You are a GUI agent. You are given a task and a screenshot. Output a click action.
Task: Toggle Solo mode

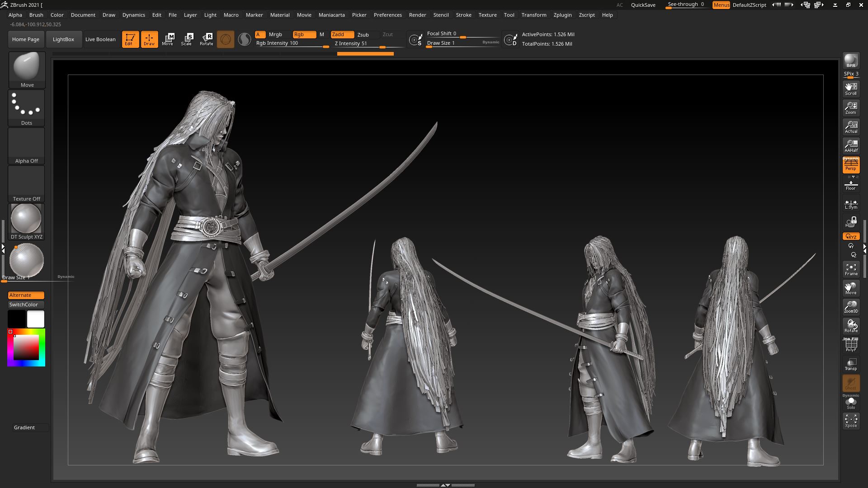[851, 403]
